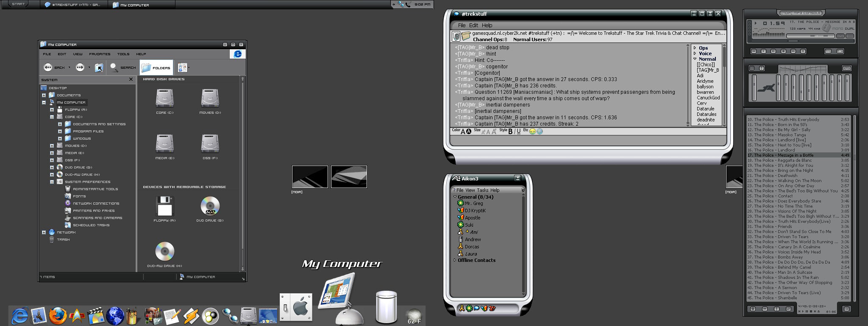This screenshot has width=868, height=326.
Task: Collapse the My Computer tree node
Action: click(x=44, y=102)
